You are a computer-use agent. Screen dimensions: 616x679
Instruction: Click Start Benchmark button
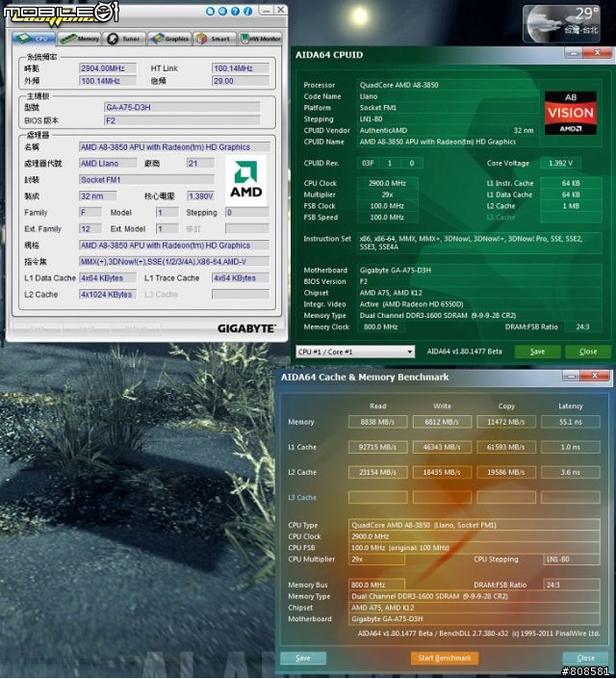pos(445,658)
